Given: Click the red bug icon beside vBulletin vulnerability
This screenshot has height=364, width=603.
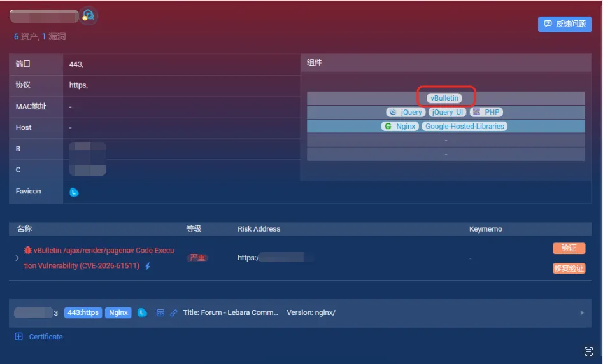Looking at the screenshot, I should [x=27, y=250].
